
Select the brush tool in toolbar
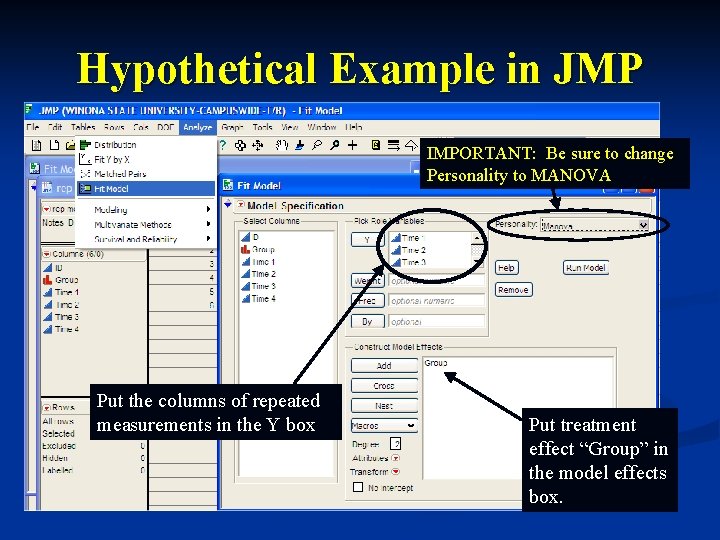tap(299, 146)
